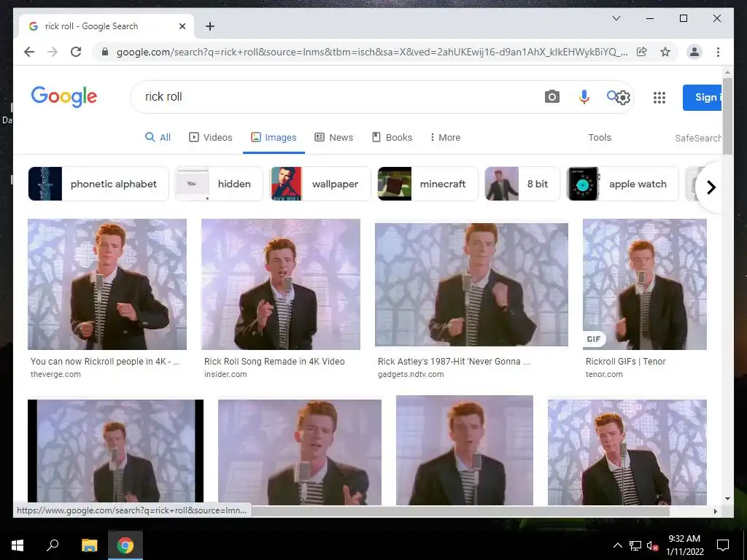This screenshot has height=560, width=747.
Task: Click the address bar URL
Action: point(372,52)
